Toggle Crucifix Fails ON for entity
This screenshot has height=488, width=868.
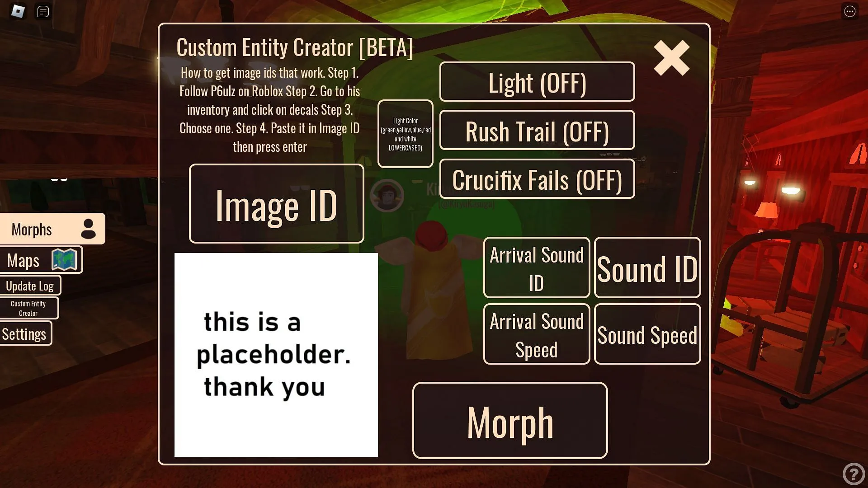click(537, 179)
